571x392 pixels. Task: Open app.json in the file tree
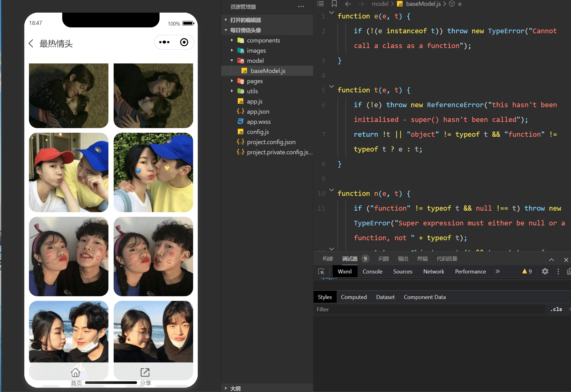coord(258,111)
